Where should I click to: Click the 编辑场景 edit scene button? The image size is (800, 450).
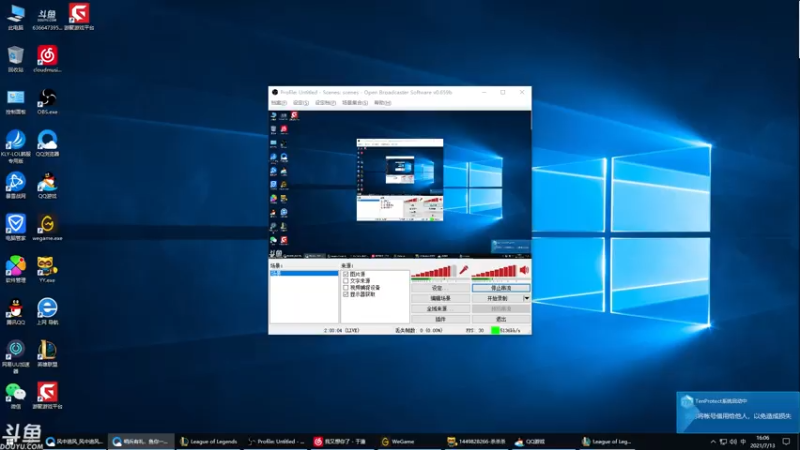click(x=440, y=298)
